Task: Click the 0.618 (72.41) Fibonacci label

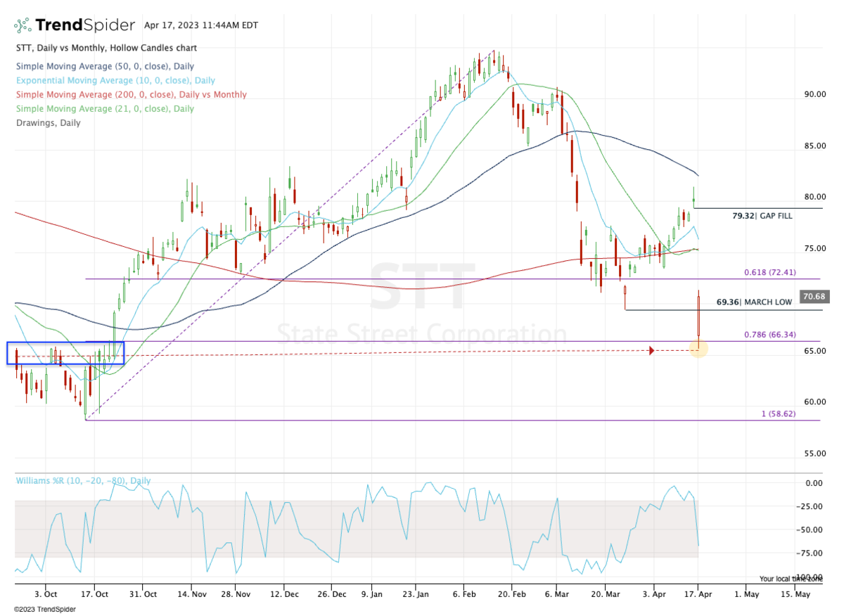Action: coord(769,271)
